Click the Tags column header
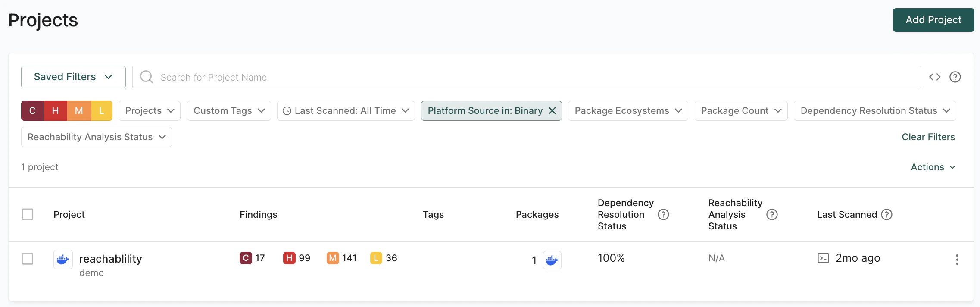 coord(433,214)
